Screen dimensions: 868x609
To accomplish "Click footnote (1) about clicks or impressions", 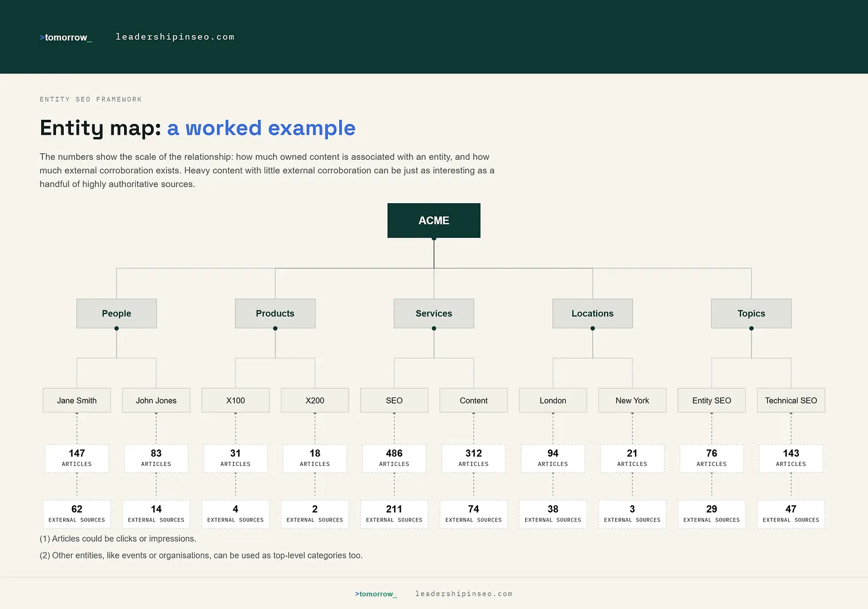I will [x=118, y=539].
